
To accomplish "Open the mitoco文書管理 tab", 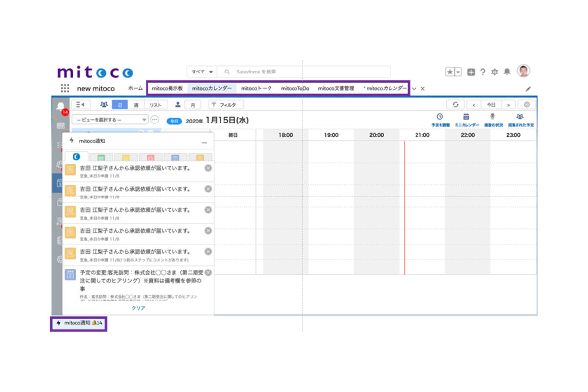I will tap(336, 89).
